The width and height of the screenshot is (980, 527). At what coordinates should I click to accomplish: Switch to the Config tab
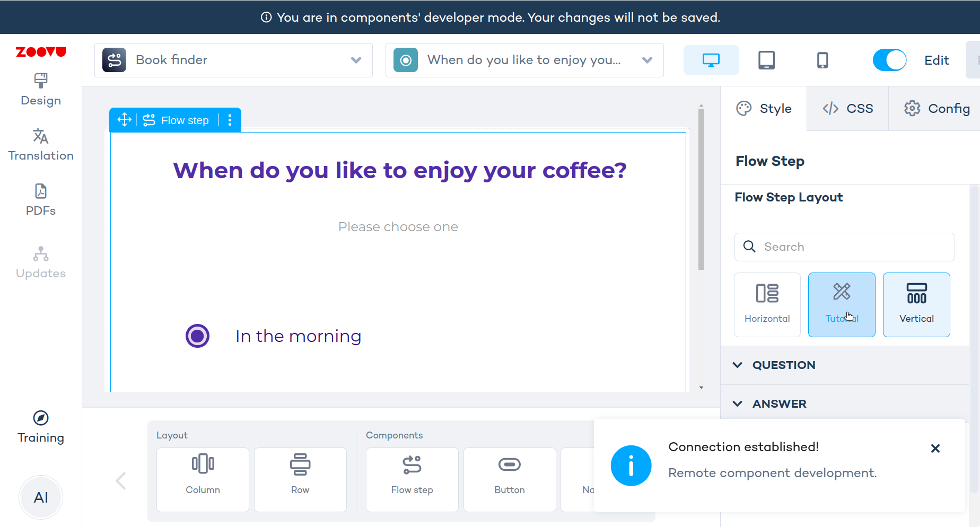pyautogui.click(x=937, y=109)
